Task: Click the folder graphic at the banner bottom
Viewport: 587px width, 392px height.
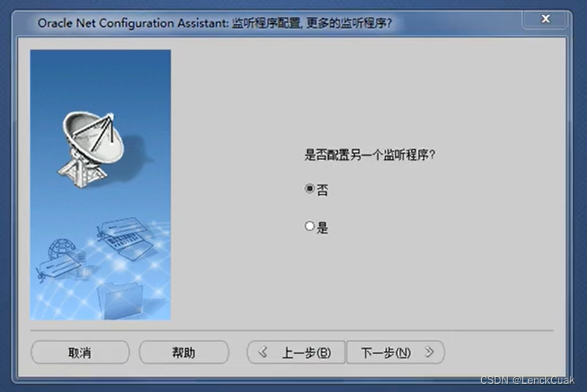Action: pyautogui.click(x=120, y=301)
